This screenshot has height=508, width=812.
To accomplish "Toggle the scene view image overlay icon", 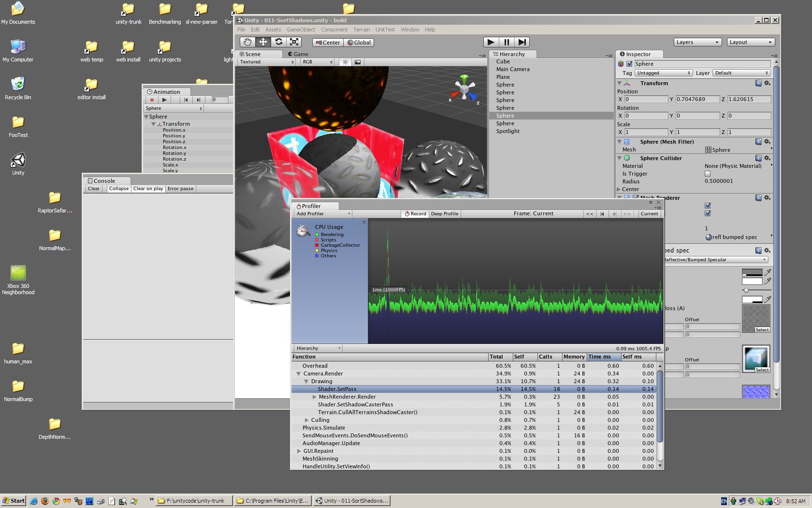I will tap(358, 62).
